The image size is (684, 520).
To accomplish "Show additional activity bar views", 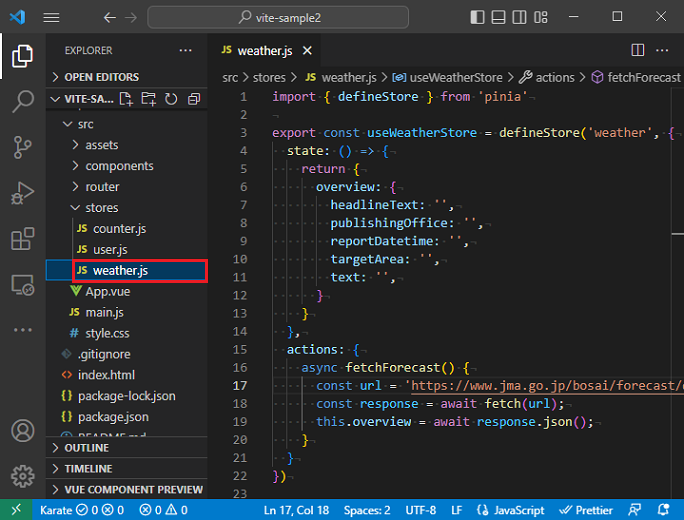I will click(x=22, y=330).
